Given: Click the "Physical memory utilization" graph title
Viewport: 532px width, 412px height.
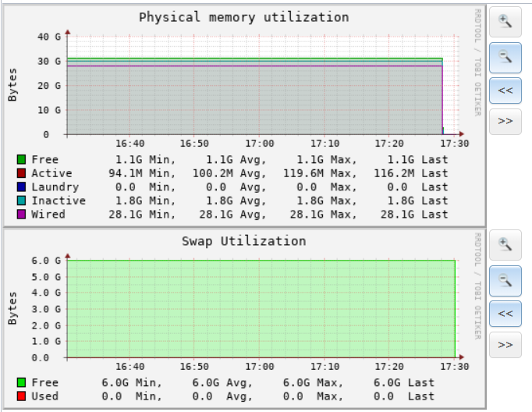Looking at the screenshot, I should click(x=243, y=17).
